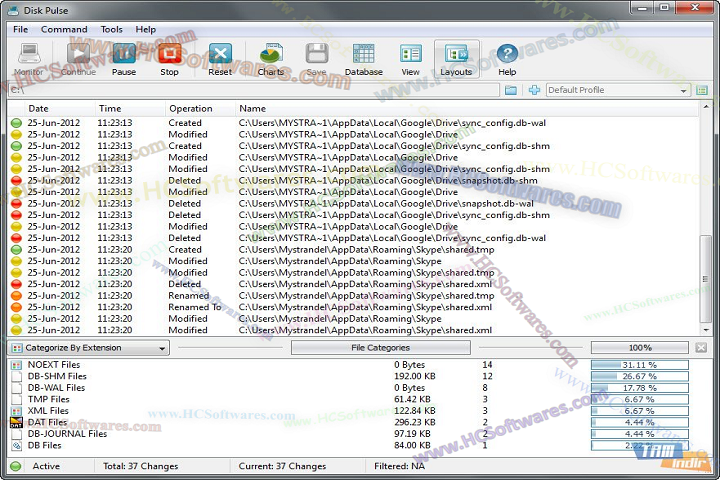This screenshot has height=480, width=720.
Task: Browse for a folder with folder icon
Action: point(511,90)
